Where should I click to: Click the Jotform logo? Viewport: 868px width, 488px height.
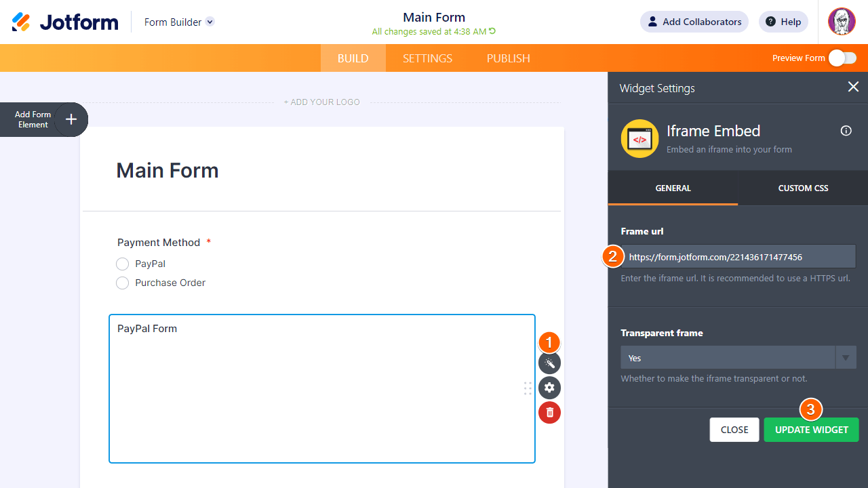pyautogui.click(x=65, y=22)
